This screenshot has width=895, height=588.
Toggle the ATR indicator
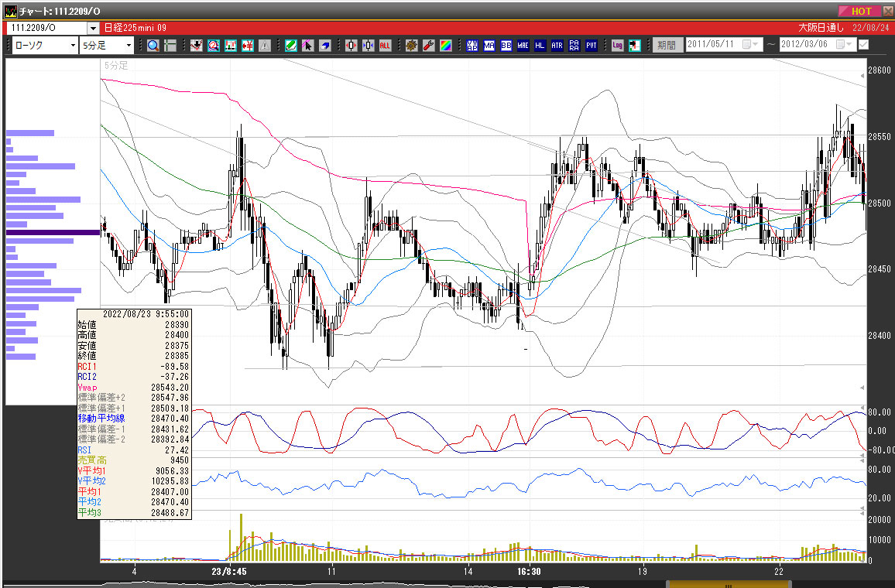557,46
